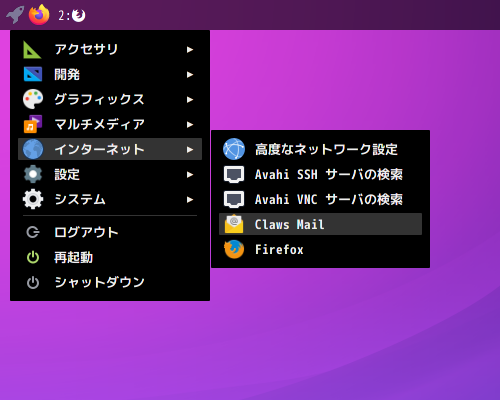
Task: Open the アクセサリ menu category
Action: pyautogui.click(x=110, y=49)
